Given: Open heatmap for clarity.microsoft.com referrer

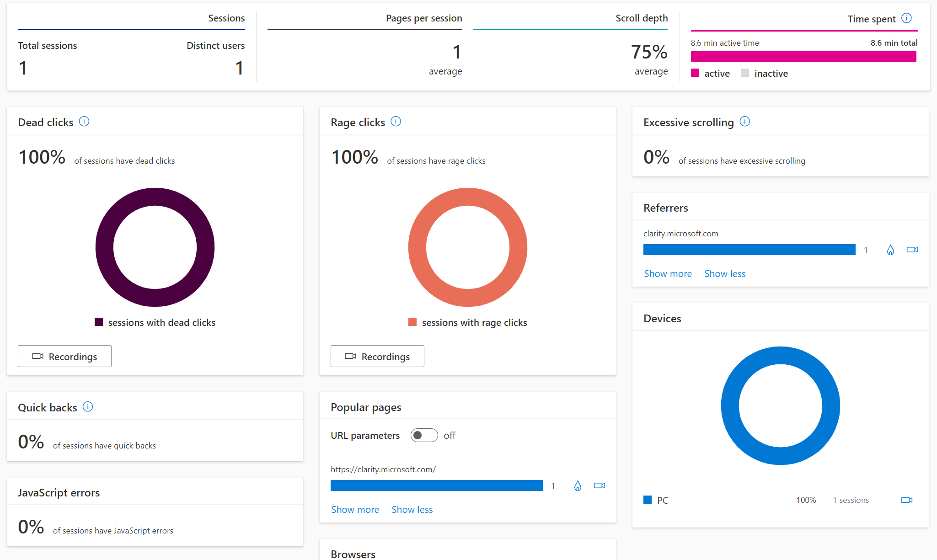Looking at the screenshot, I should [x=890, y=250].
